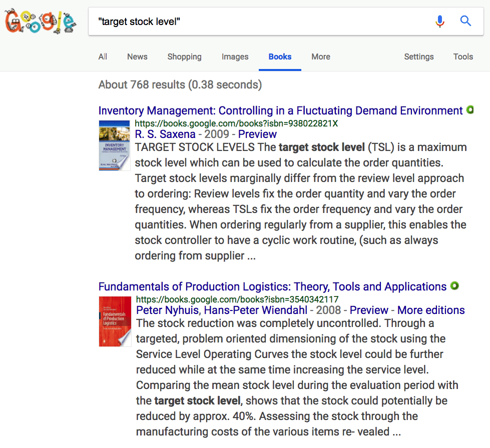Viewport: 490px width, 448px height.
Task: Open the Images tab
Action: click(235, 57)
